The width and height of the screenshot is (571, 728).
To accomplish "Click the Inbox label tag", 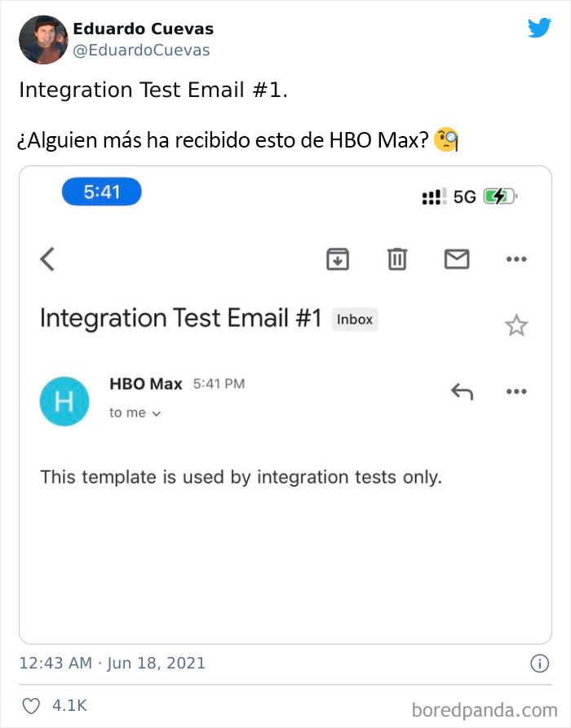I will [x=355, y=320].
